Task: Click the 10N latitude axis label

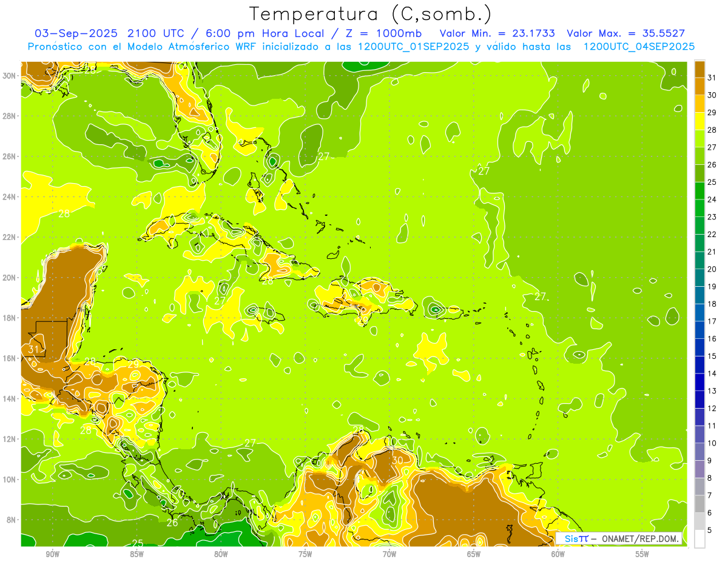Action: (9, 479)
